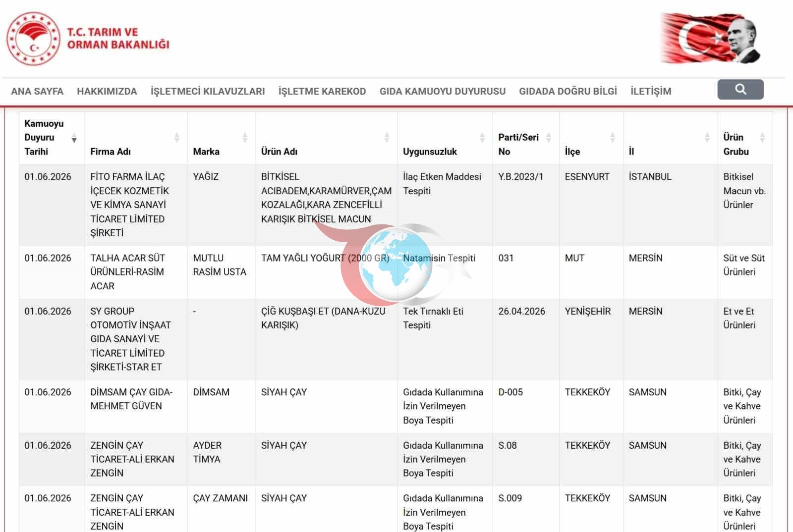
Task: Click the İlçe column header text
Action: 572,152
